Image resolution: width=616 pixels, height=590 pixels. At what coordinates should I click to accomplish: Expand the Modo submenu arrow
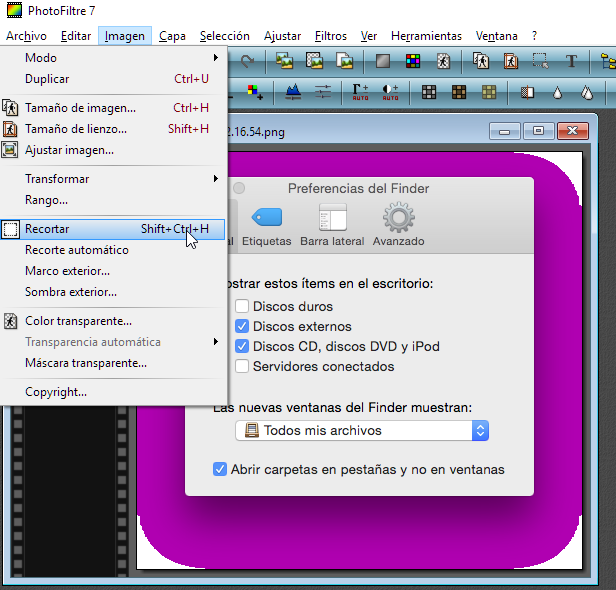pos(216,58)
